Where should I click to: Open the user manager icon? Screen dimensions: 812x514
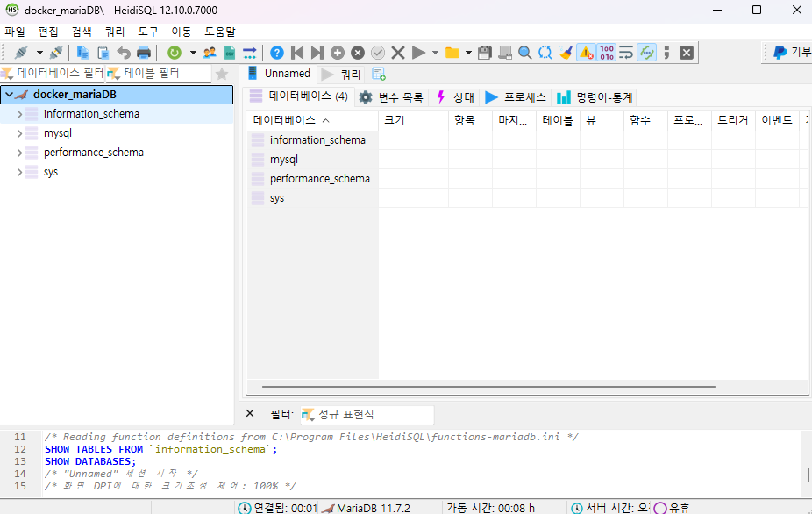[x=210, y=53]
